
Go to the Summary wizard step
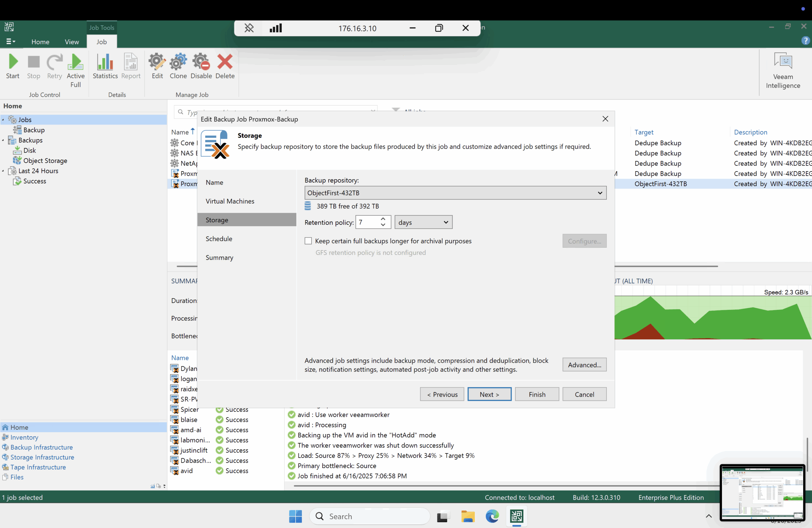pyautogui.click(x=247, y=257)
